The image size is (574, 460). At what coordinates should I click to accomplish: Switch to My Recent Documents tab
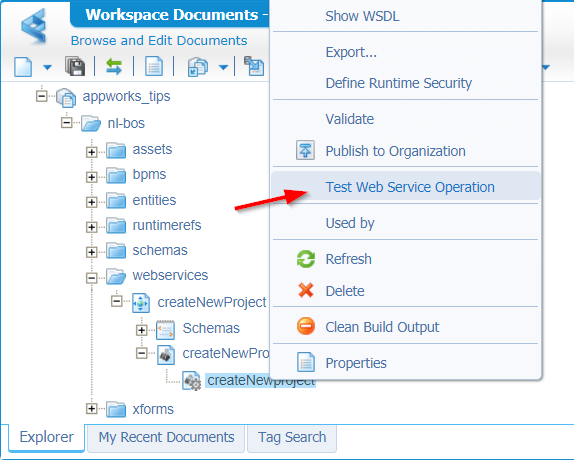pyautogui.click(x=166, y=437)
